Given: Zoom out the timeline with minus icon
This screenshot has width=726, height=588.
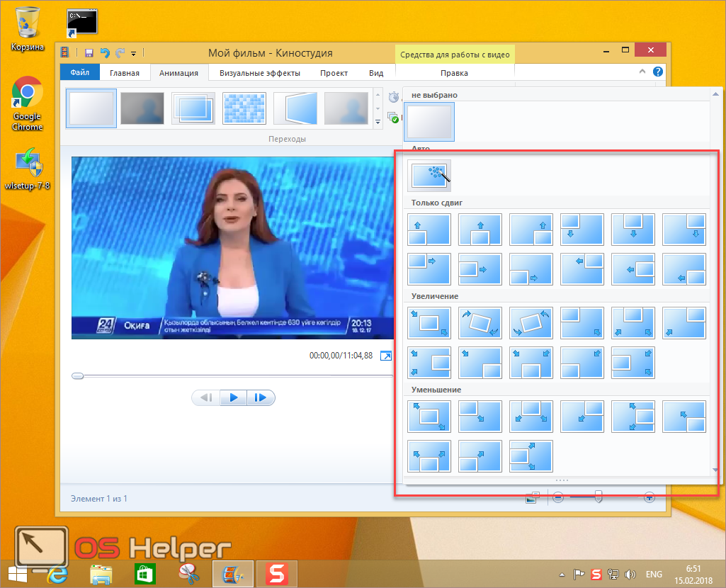Looking at the screenshot, I should [x=558, y=498].
